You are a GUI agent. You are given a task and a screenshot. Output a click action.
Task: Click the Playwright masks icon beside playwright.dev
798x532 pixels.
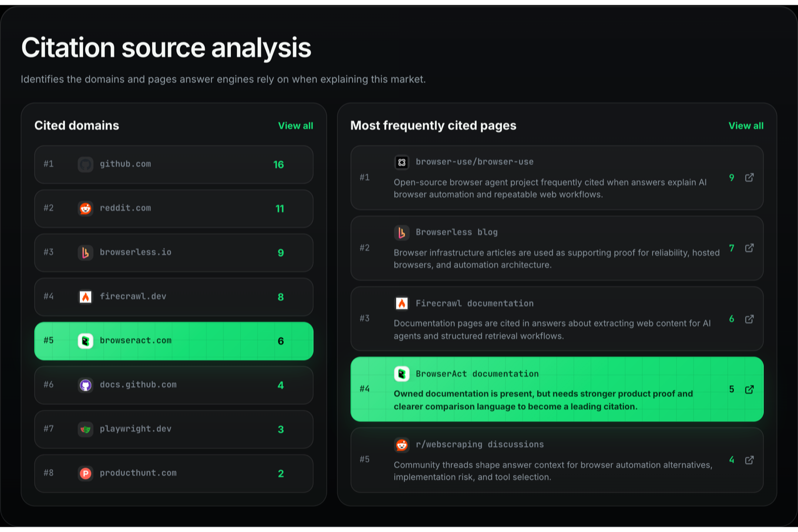coord(85,429)
